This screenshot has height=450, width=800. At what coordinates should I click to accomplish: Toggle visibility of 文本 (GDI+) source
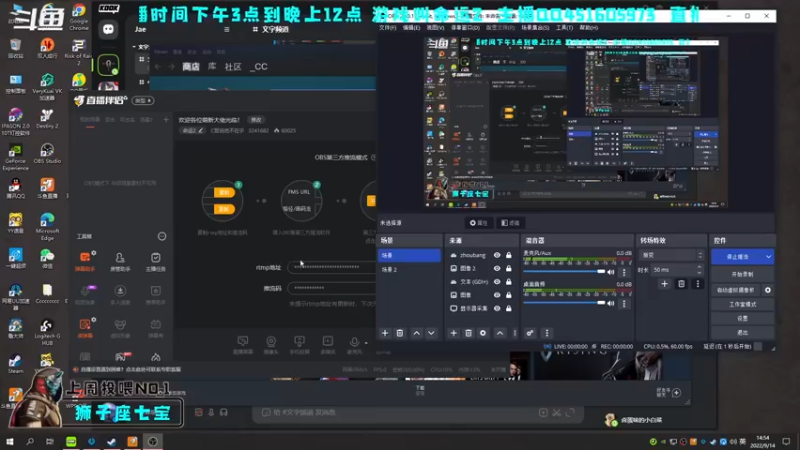coord(497,282)
